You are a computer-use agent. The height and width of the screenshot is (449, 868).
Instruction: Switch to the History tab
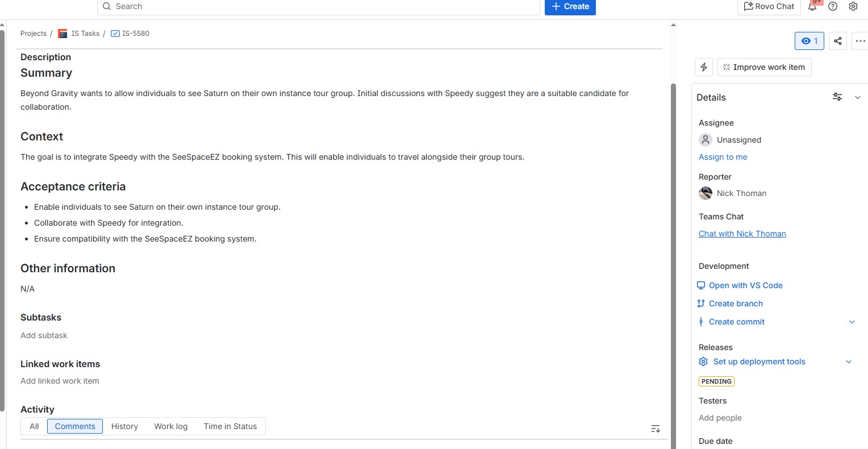[x=124, y=426]
